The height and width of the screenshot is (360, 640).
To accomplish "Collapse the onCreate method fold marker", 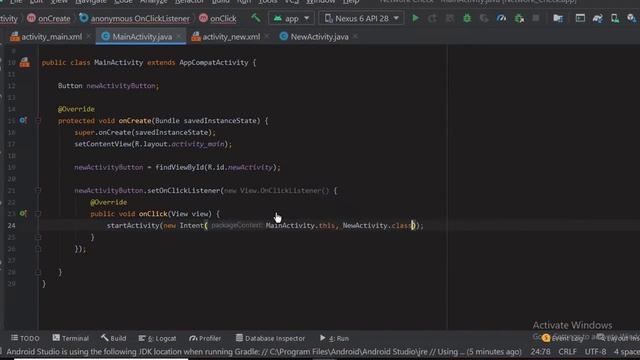I will pos(38,121).
